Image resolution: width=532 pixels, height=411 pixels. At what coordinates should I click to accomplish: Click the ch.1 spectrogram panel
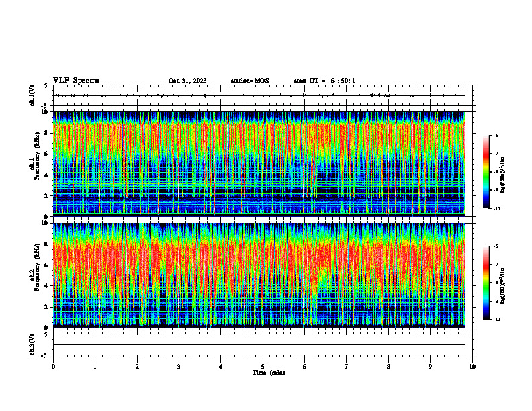tap(259, 164)
